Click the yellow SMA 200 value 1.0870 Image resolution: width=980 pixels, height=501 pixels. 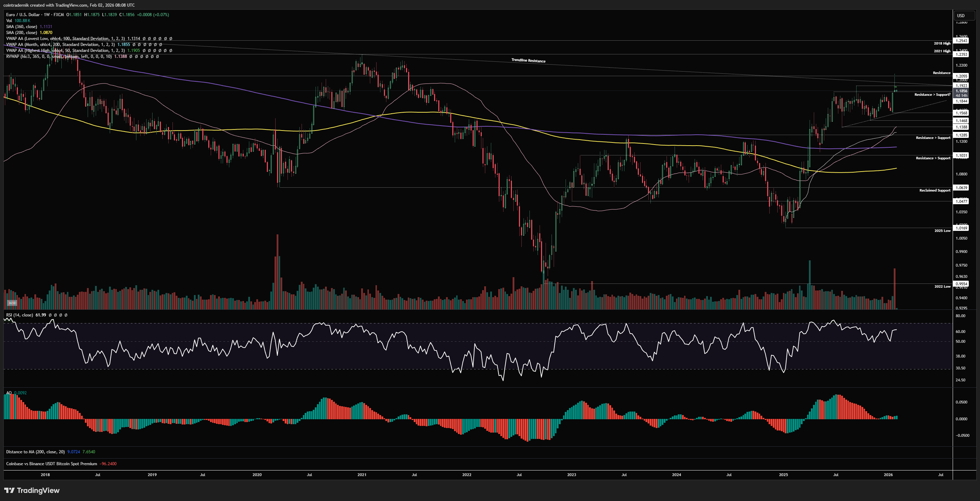pos(46,33)
